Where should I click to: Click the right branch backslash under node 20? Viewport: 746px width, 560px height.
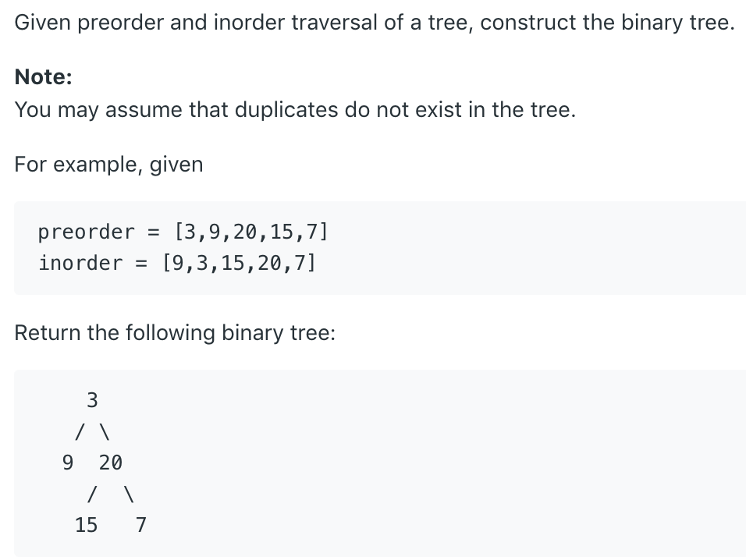129,494
